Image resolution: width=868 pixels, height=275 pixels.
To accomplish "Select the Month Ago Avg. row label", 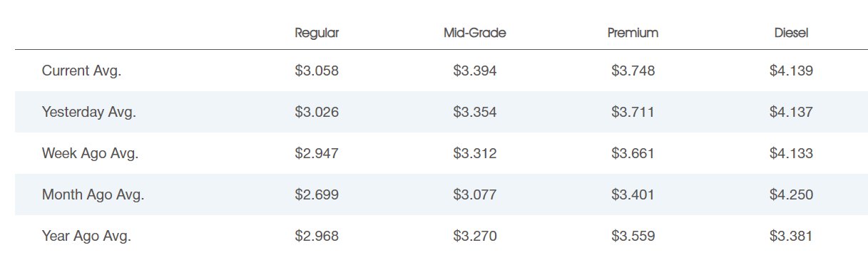I will [x=93, y=195].
